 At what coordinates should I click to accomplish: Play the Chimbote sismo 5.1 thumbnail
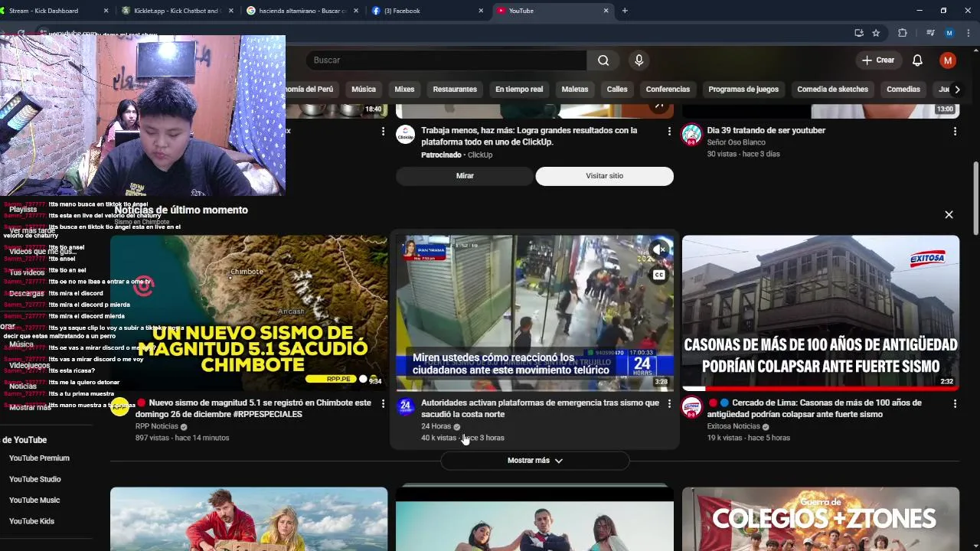coord(249,313)
